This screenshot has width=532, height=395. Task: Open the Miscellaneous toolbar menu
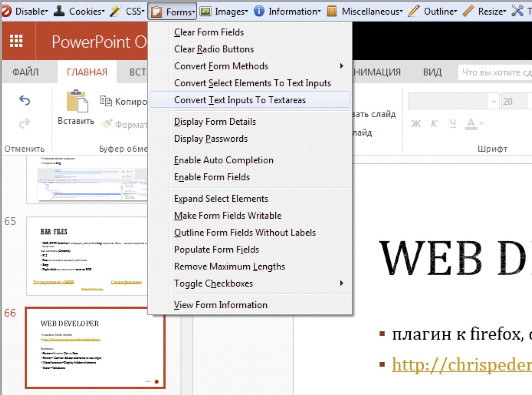point(365,11)
